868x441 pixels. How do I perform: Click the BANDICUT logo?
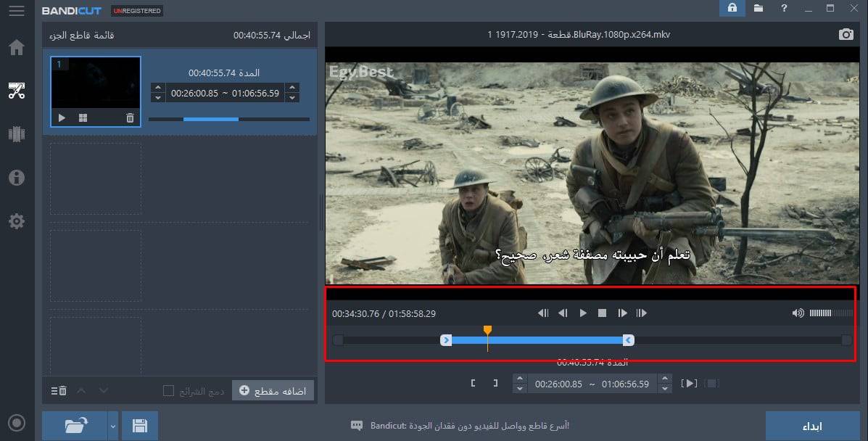[x=71, y=11]
